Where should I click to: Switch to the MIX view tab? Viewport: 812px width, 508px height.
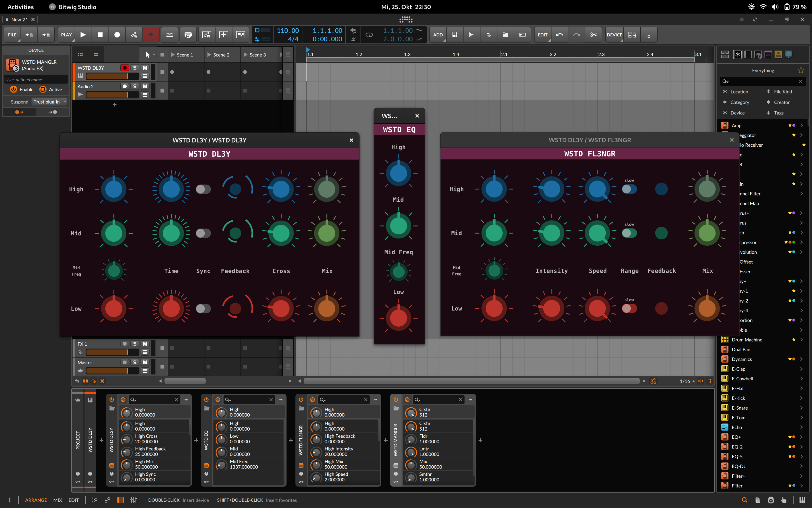click(58, 500)
